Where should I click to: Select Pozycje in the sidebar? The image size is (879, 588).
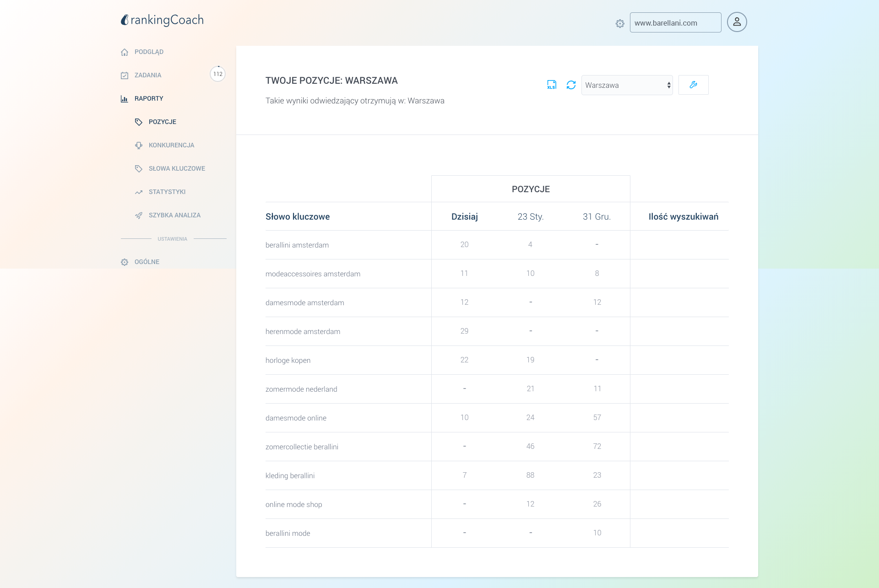[162, 122]
